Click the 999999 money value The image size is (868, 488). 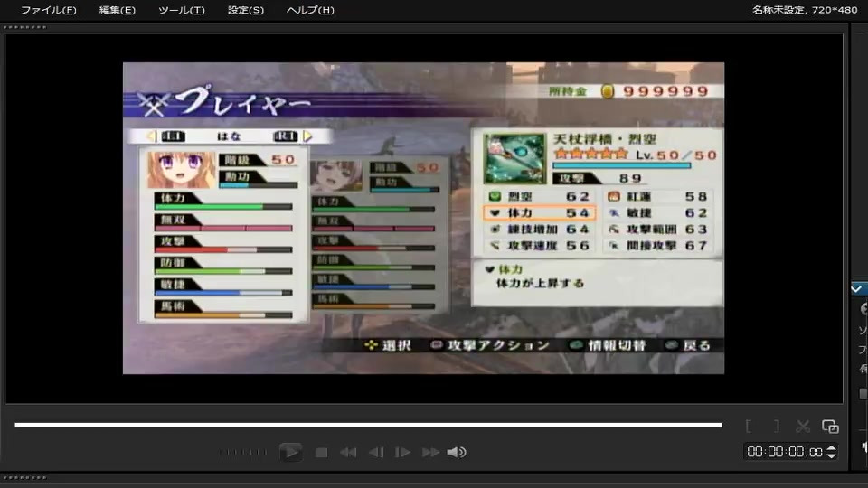[665, 91]
